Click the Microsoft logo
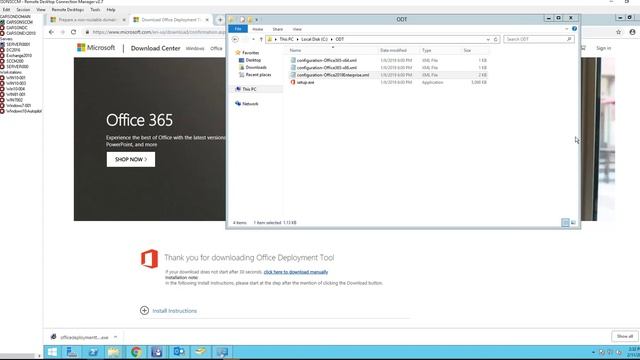Screen dimensions: 640x360 click(x=96, y=48)
